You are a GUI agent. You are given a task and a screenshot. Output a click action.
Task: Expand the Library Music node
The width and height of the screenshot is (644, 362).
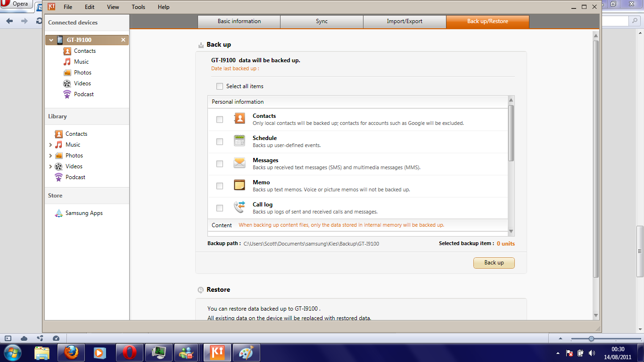click(50, 145)
